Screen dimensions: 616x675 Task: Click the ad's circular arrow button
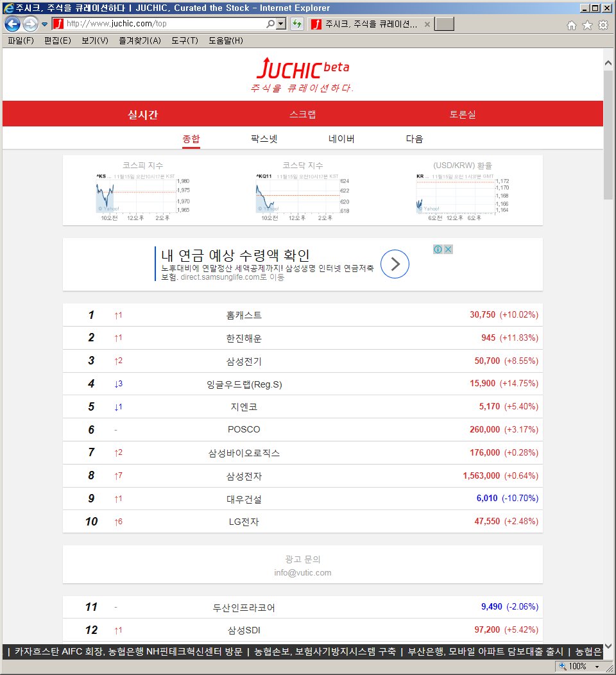(395, 264)
